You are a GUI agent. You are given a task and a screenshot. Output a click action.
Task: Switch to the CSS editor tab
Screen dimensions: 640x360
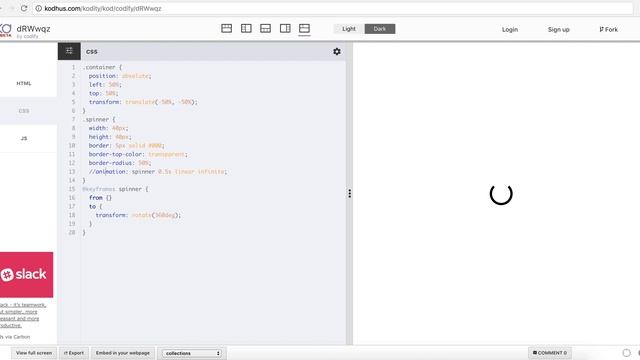(x=24, y=111)
